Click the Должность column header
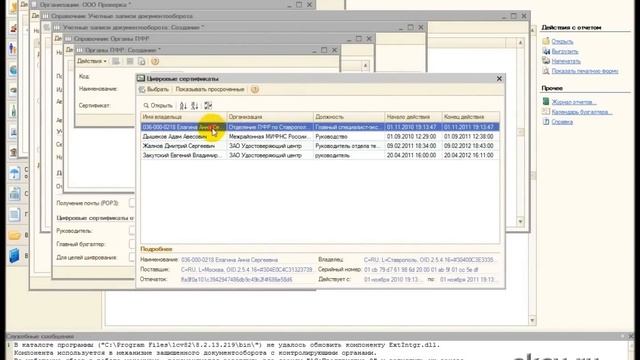The height and width of the screenshot is (360, 640). [x=349, y=117]
